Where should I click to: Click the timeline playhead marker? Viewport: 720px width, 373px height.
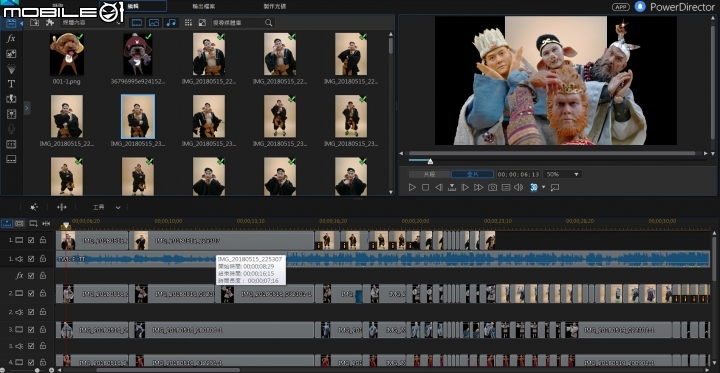[x=66, y=226]
